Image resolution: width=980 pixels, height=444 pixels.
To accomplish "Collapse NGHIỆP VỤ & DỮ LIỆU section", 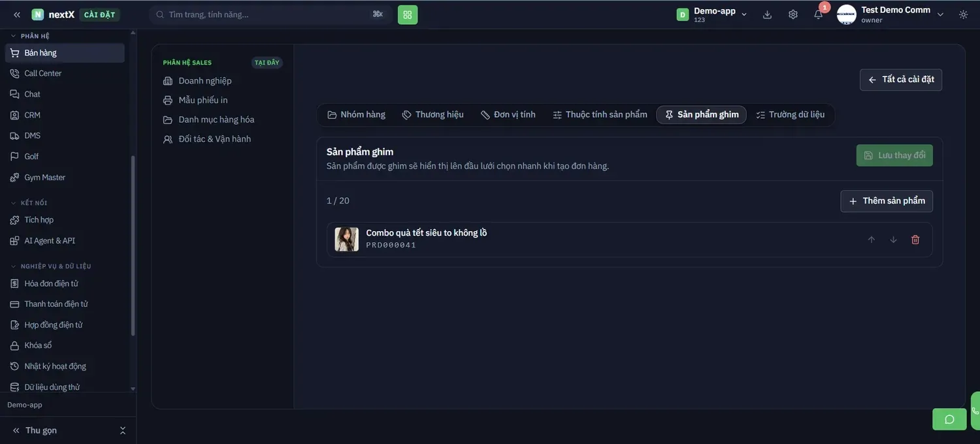I will 50,266.
